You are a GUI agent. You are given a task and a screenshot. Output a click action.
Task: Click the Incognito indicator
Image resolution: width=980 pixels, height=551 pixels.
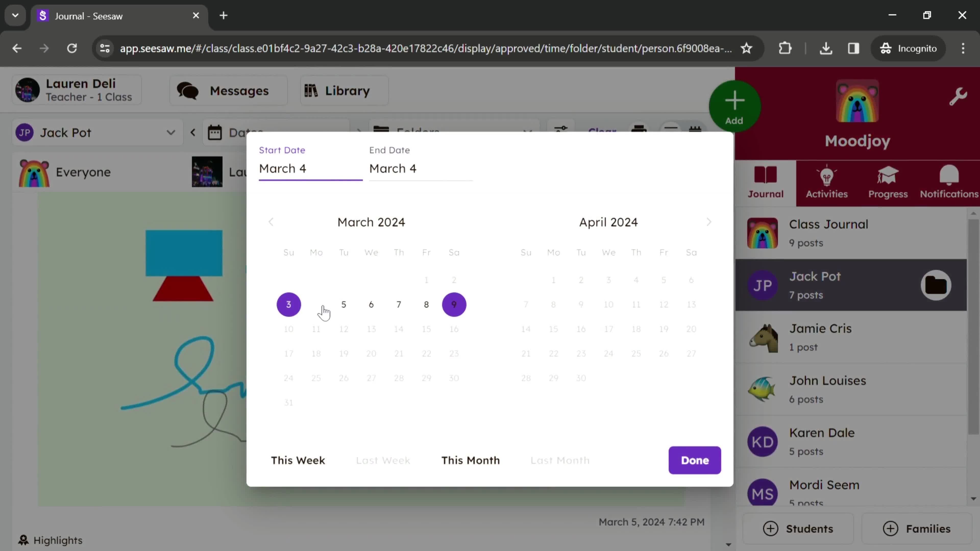[x=908, y=48]
